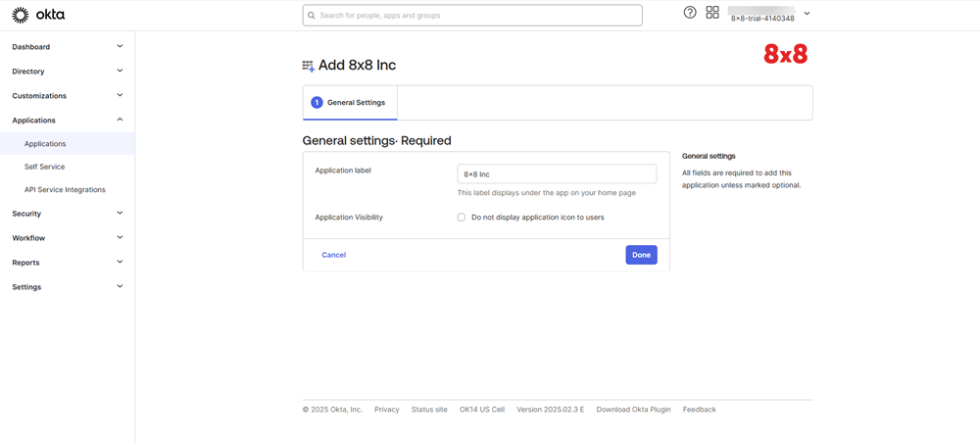Select the General Settings tab
This screenshot has height=445, width=980.
coord(350,103)
